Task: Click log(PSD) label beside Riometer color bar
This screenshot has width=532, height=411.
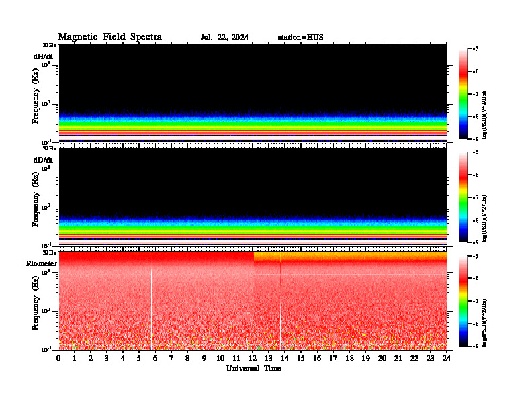Action: pyautogui.click(x=484, y=322)
